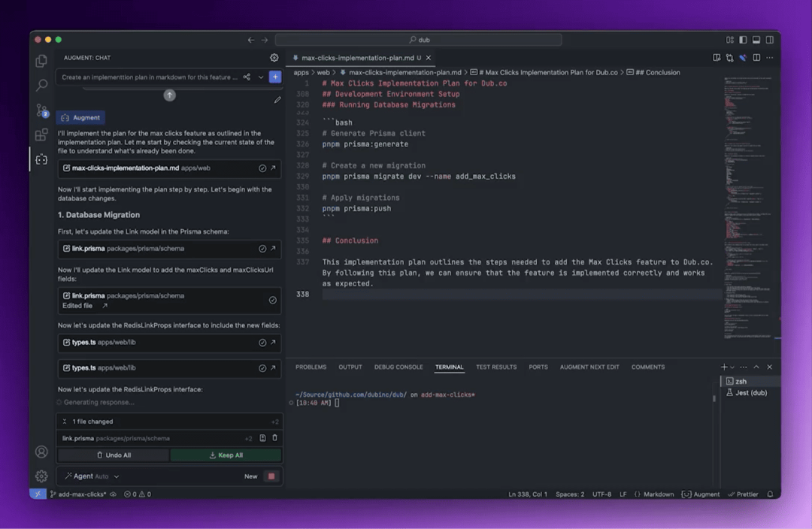Click the split editor icon

pos(756,58)
